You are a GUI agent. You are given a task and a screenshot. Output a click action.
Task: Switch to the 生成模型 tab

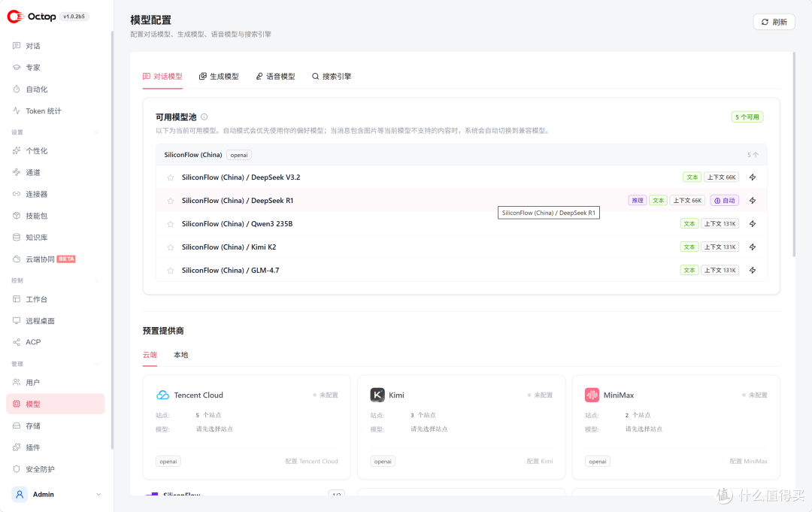[x=219, y=77]
